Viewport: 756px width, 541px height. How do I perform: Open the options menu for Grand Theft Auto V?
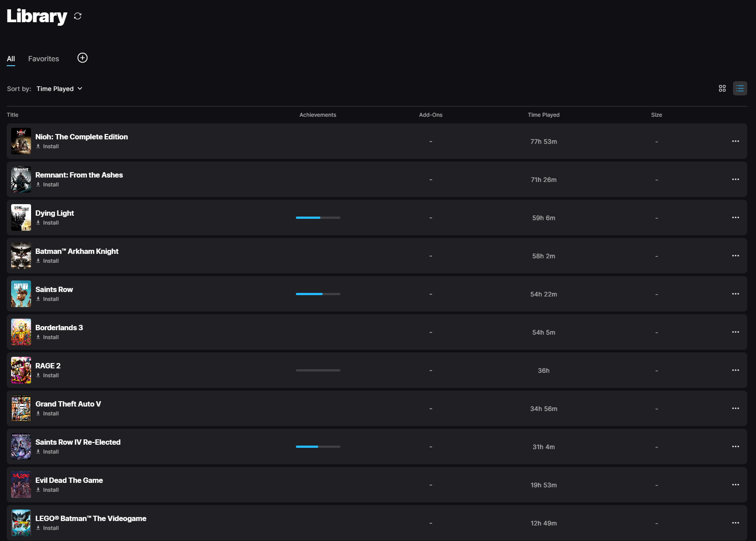(x=736, y=408)
